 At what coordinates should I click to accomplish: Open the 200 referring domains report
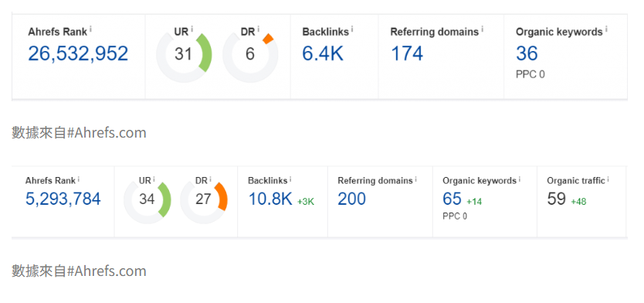click(352, 199)
